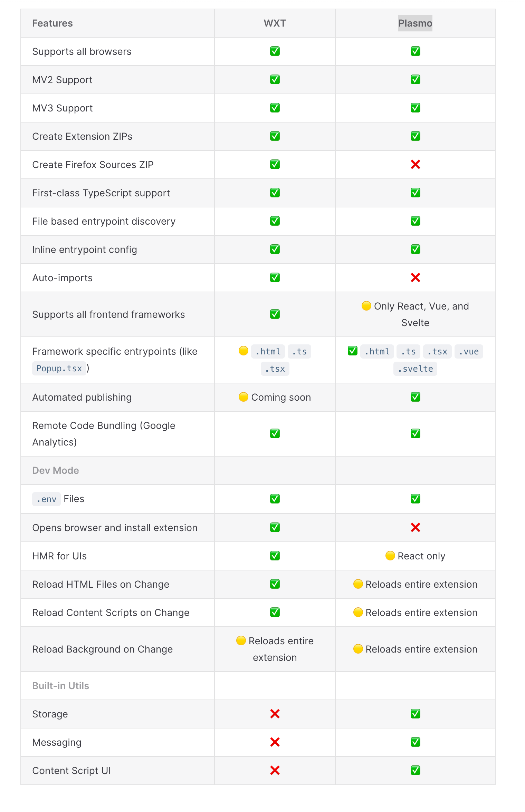Click the Popup.tsx code label
Viewport: 525px width, 812px height.
(59, 369)
